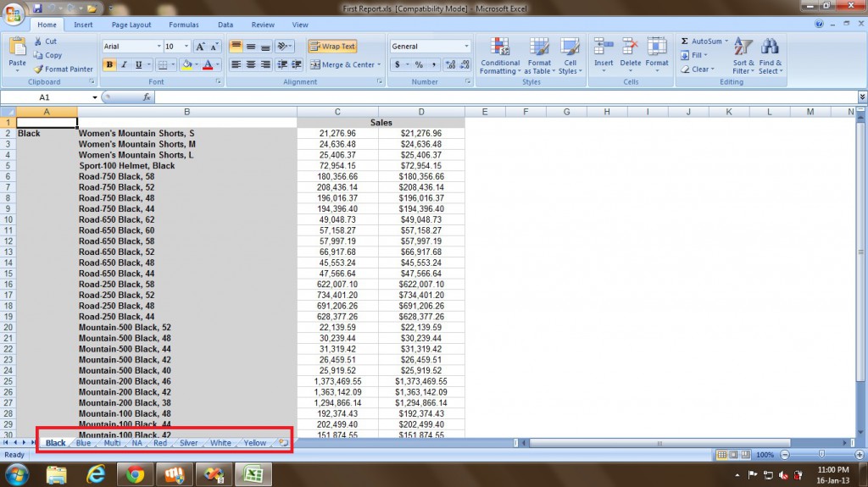Select the Silver worksheet tab
868x487 pixels.
click(x=188, y=443)
